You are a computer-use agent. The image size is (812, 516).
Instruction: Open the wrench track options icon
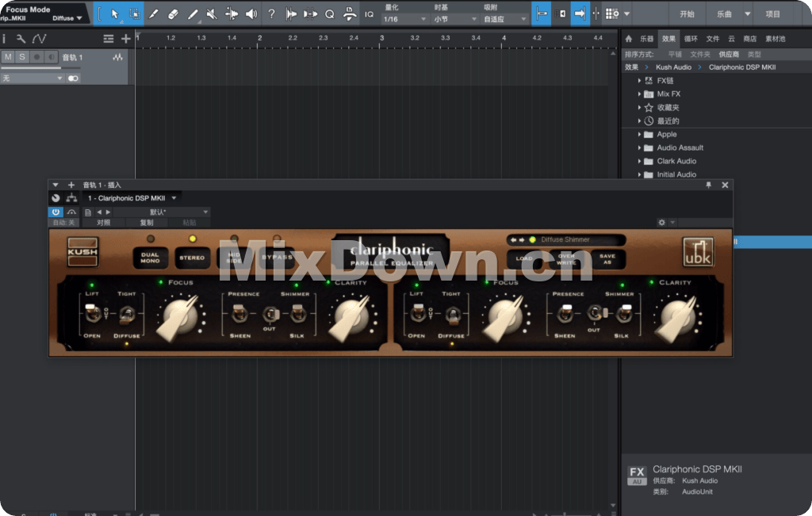pyautogui.click(x=21, y=39)
